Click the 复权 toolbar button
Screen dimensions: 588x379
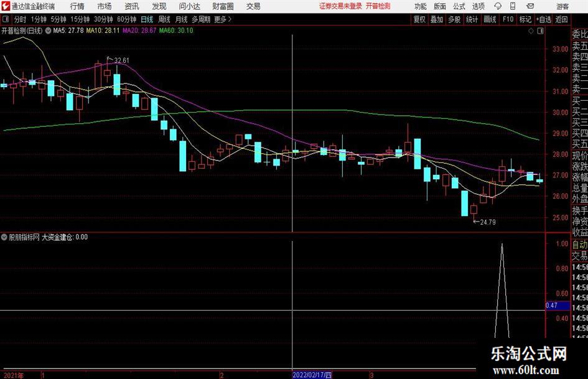[x=419, y=19]
